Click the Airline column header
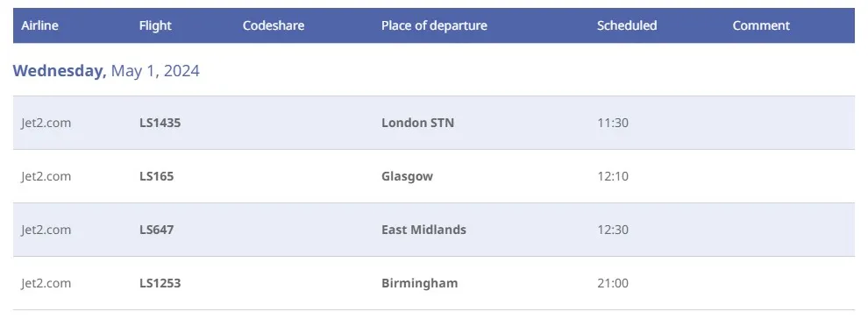Image resolution: width=868 pixels, height=319 pixels. [39, 25]
